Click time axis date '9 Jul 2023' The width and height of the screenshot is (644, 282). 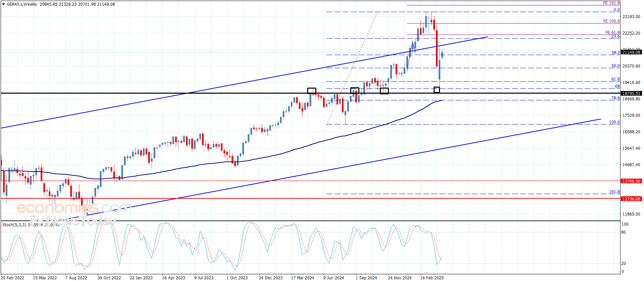pos(204,278)
